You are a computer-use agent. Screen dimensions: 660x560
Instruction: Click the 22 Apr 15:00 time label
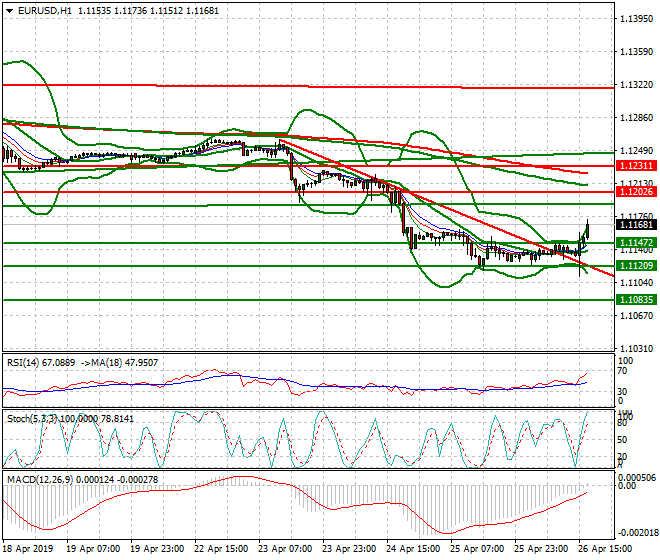pos(221,549)
